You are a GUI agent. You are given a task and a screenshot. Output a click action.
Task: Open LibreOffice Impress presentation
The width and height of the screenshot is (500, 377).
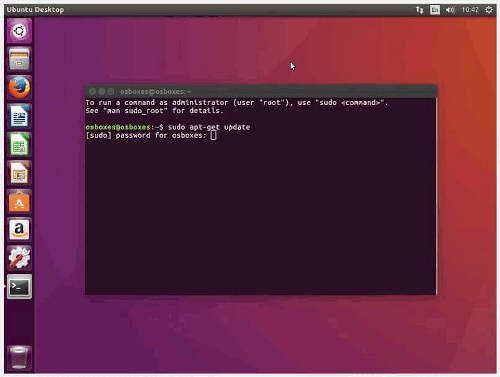coord(19,173)
